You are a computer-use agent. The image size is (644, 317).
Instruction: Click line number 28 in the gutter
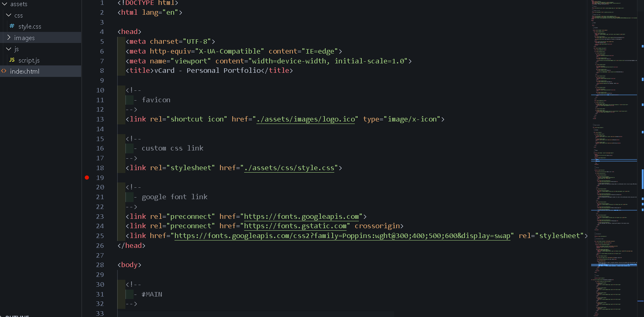tap(100, 265)
